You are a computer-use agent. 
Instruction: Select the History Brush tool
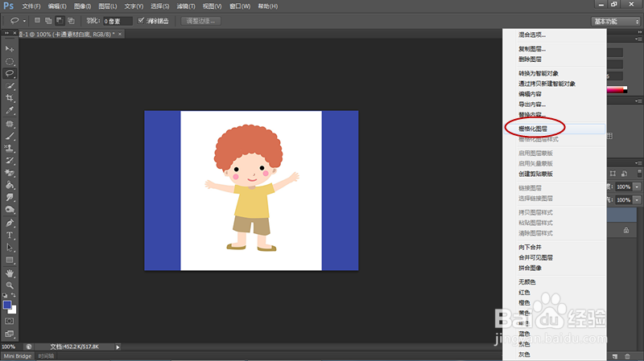click(10, 160)
